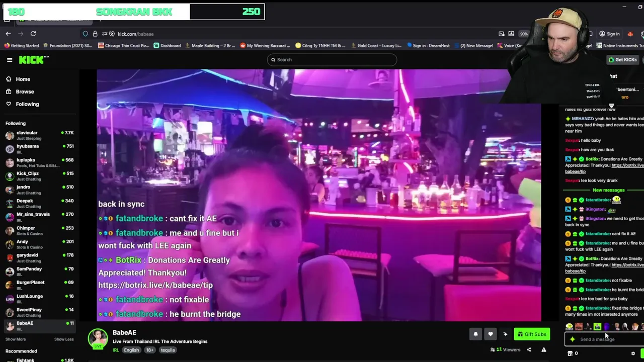644x362 pixels.
Task: Open the garydavid channel in Following
Action: [x=39, y=257]
